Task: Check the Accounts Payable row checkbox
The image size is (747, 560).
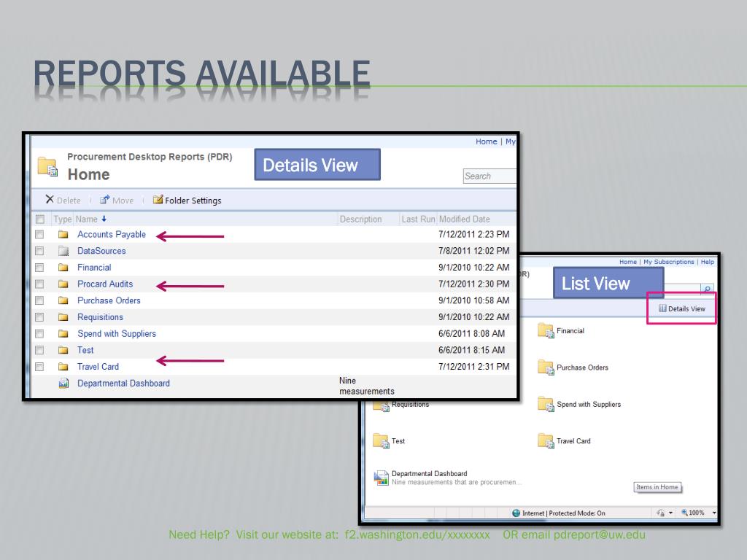Action: click(39, 234)
